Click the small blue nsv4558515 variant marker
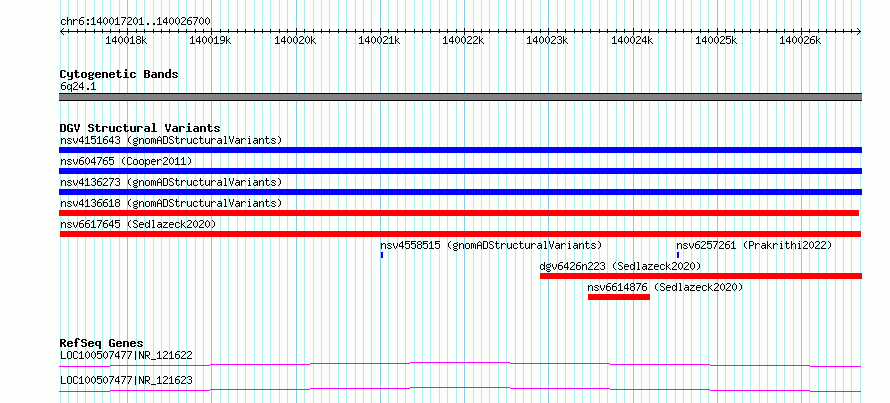The image size is (890, 403). (382, 255)
